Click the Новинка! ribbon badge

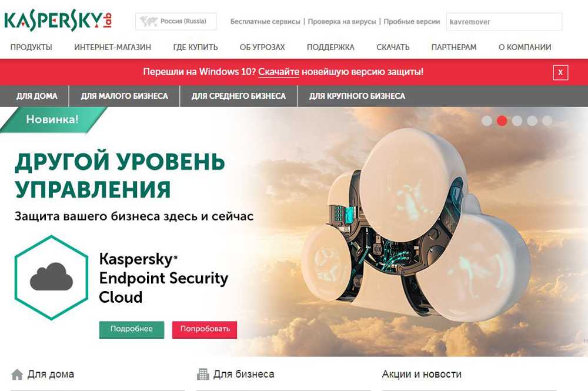(x=52, y=119)
